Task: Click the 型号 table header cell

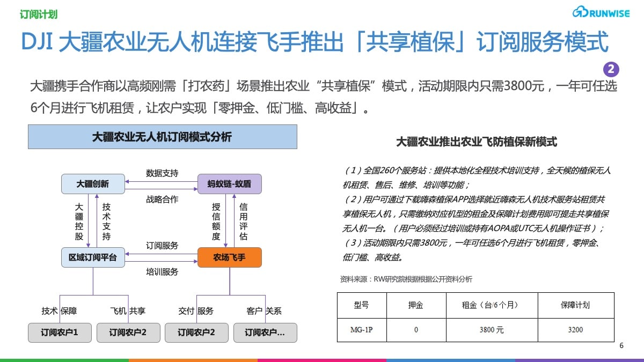Action: (x=361, y=305)
